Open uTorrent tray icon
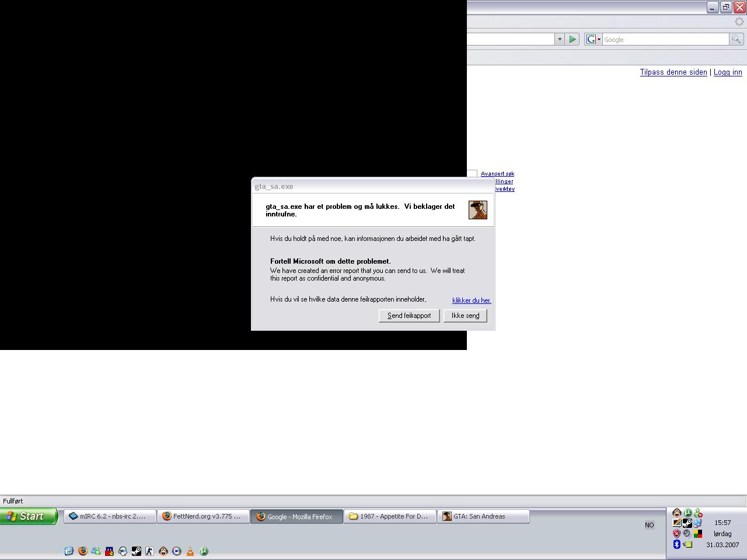This screenshot has height=560, width=747. pos(687,513)
